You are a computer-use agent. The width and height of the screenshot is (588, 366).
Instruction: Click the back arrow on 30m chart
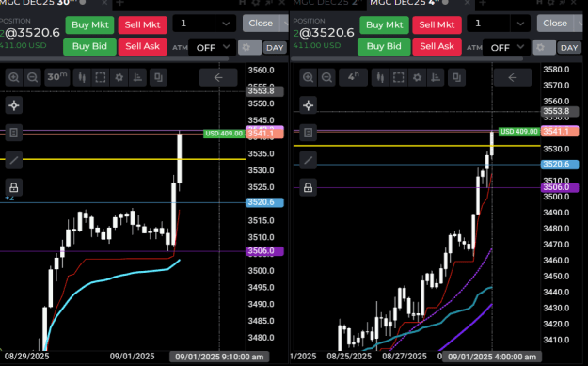(218, 78)
